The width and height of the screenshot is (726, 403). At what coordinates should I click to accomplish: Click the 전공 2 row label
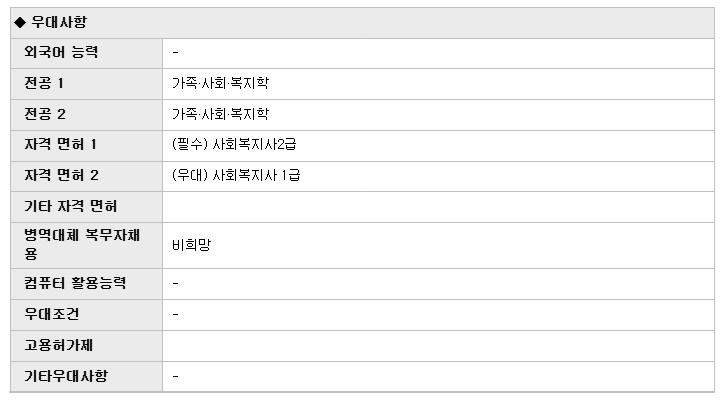pos(45,114)
